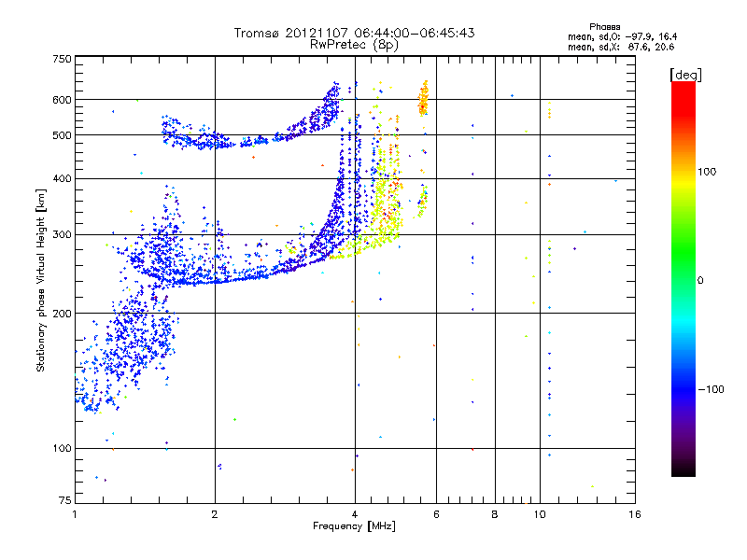Click the y-axis tick label '200'
This screenshot has height=560, width=747.
62,314
